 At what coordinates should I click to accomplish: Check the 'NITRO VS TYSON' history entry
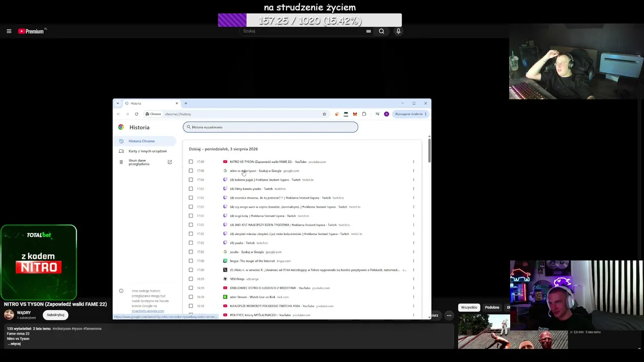(x=191, y=162)
